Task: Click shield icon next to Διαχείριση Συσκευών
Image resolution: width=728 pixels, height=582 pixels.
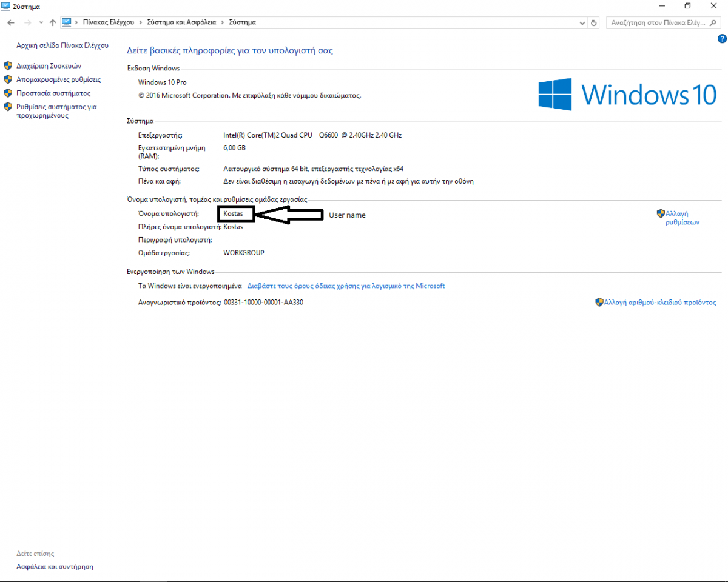Action: coord(8,65)
